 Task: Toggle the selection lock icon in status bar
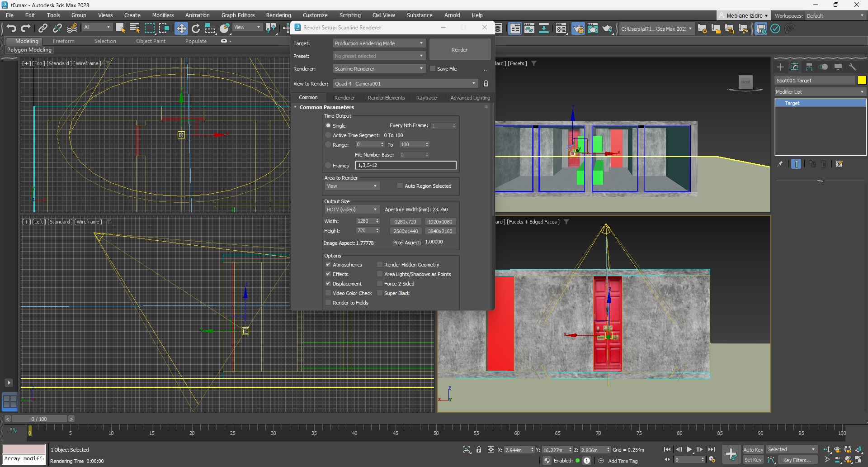click(x=479, y=450)
